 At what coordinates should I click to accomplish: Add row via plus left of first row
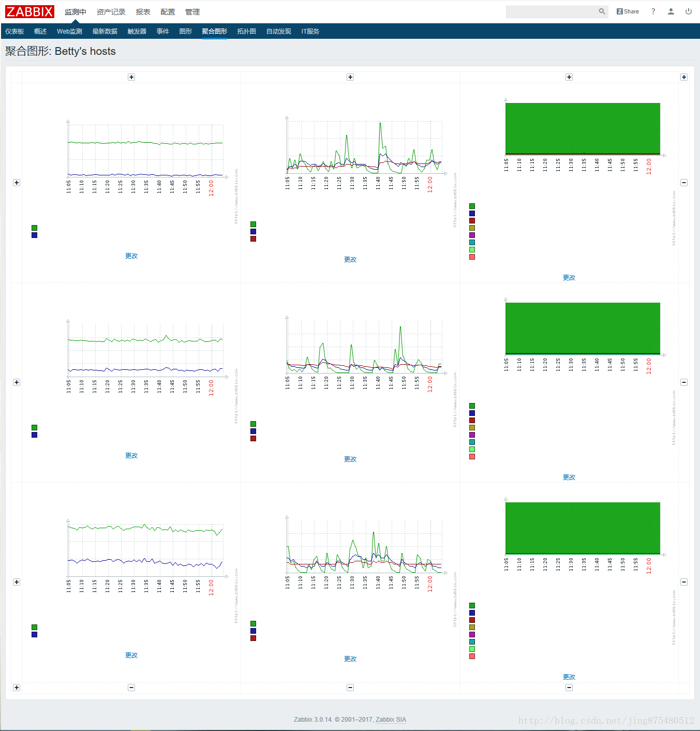(x=17, y=183)
